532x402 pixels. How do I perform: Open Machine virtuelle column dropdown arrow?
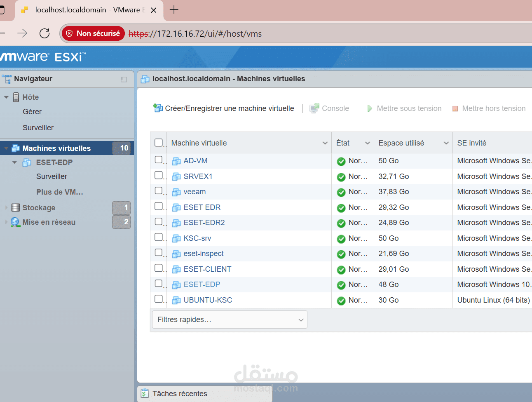click(x=325, y=143)
